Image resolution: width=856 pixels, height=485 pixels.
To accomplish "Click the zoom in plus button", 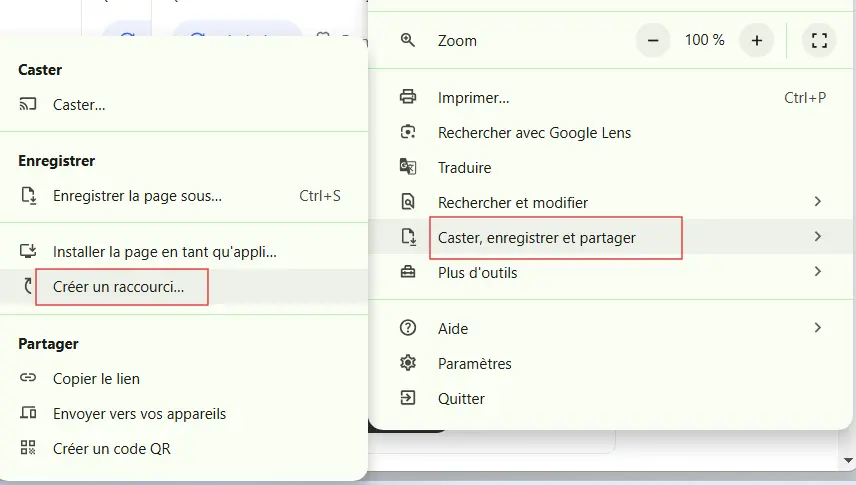I will point(757,40).
